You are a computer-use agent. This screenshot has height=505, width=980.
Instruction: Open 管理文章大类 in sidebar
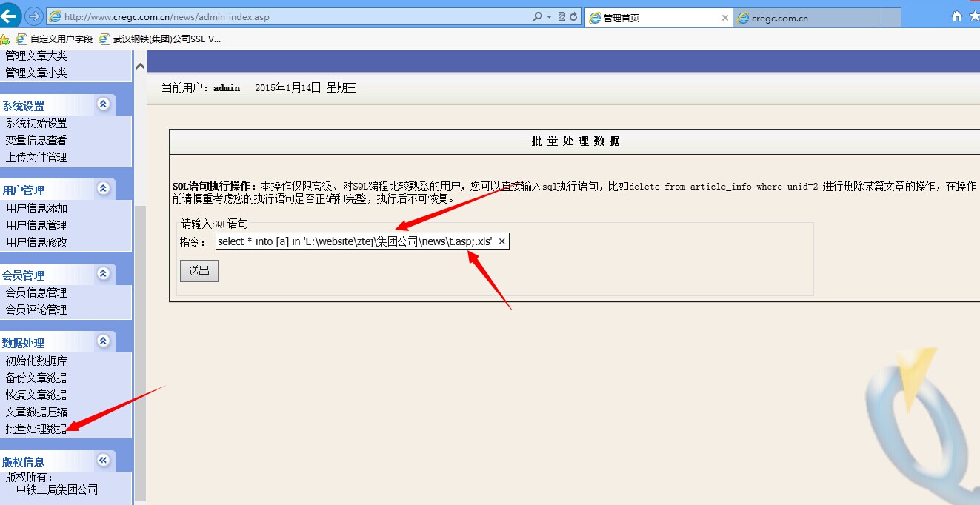(x=36, y=56)
